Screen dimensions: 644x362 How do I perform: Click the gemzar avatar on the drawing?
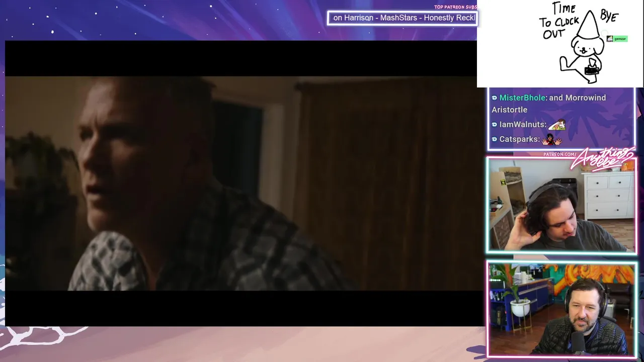(610, 39)
